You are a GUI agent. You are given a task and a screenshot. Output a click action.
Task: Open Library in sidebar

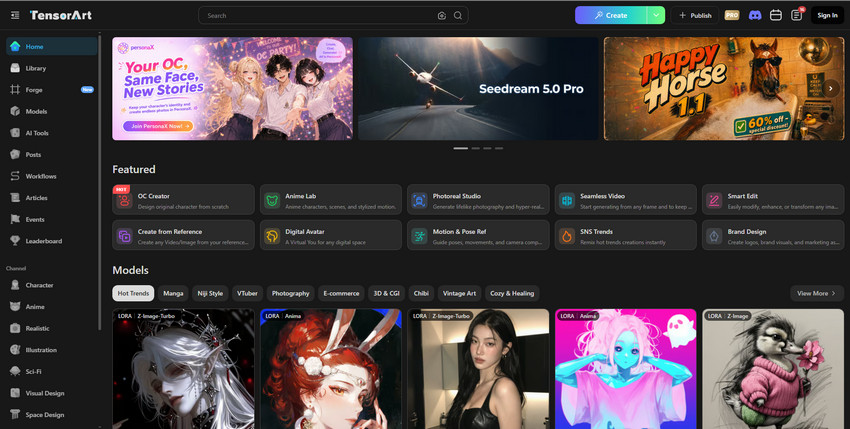tap(51, 68)
